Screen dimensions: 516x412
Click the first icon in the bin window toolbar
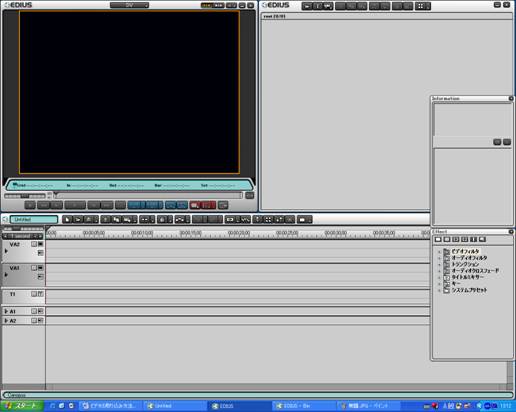307,6
